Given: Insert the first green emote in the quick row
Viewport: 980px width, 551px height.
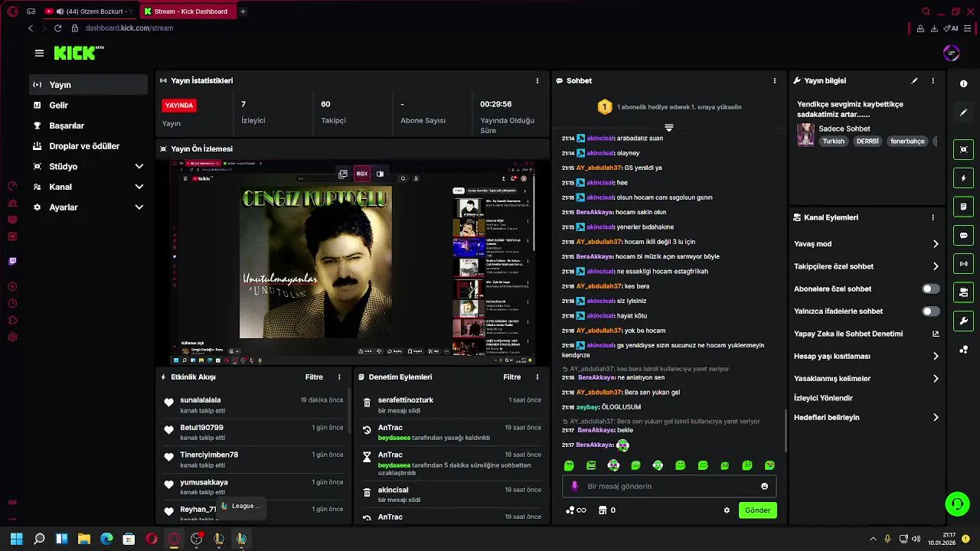Looking at the screenshot, I should (x=569, y=465).
